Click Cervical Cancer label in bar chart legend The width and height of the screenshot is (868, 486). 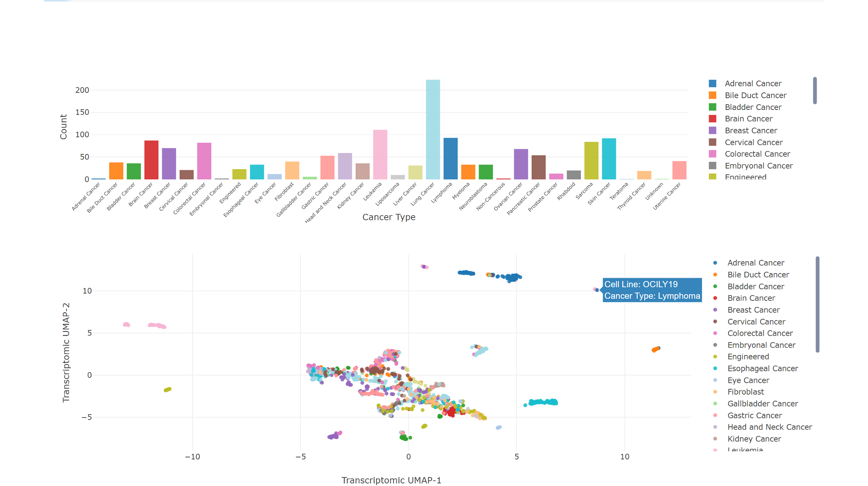click(x=753, y=142)
